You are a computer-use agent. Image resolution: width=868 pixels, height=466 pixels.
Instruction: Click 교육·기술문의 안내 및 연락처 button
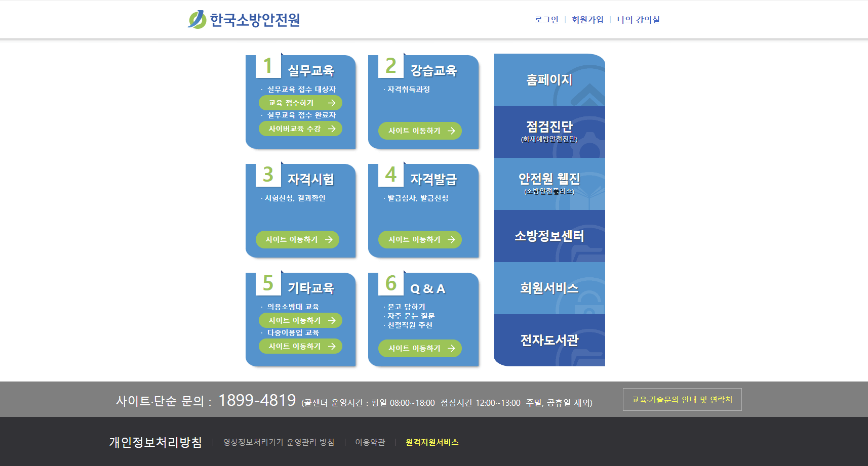coord(682,399)
